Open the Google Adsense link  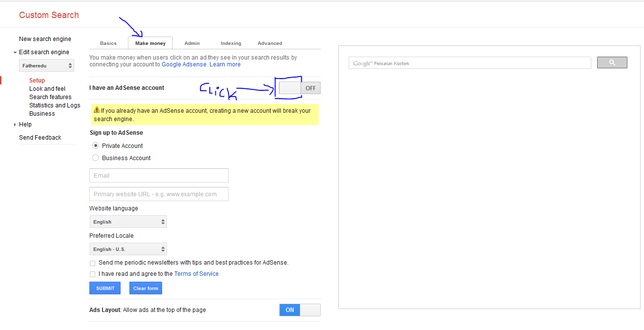(184, 64)
